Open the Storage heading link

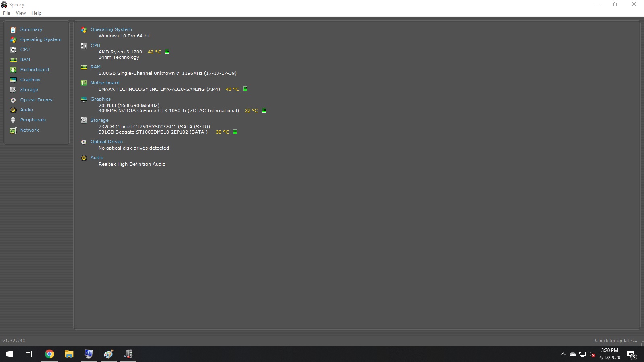click(x=99, y=120)
